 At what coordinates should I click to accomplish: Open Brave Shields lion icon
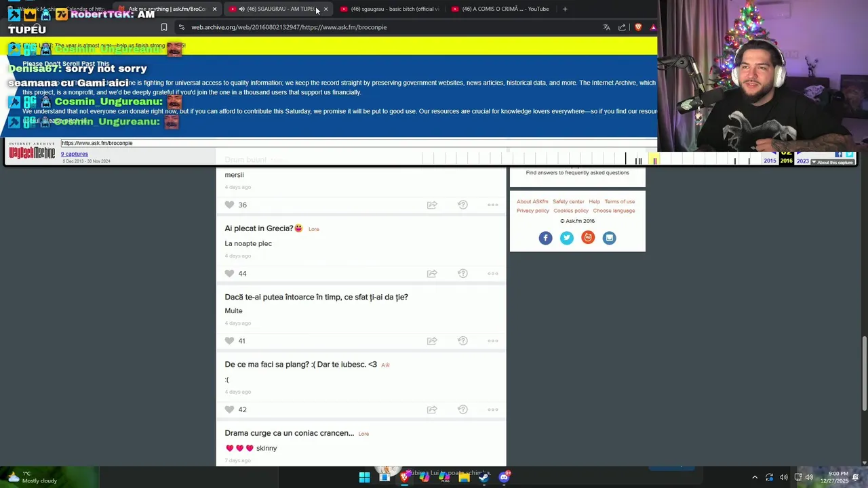point(638,27)
